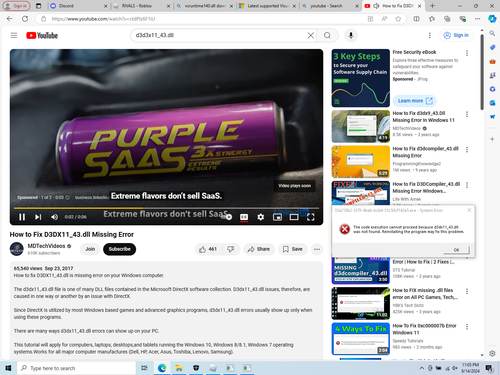
Task: Switch to miniplayer mode
Action: [277, 217]
